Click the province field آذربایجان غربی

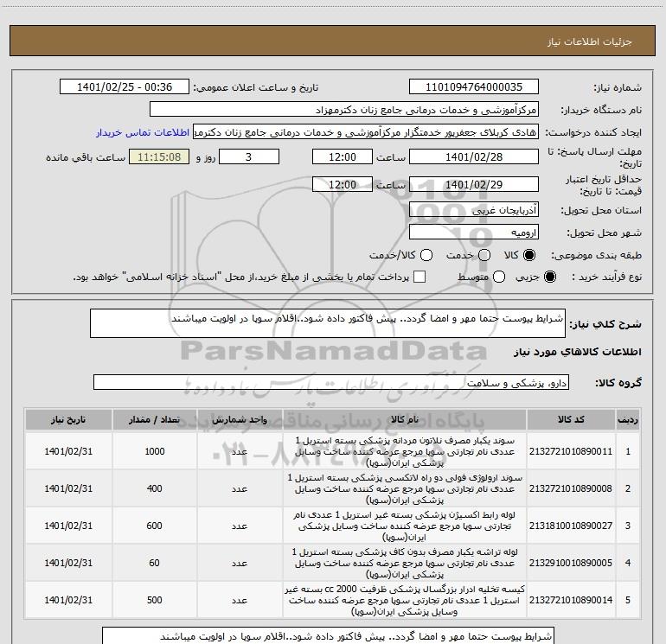474,210
